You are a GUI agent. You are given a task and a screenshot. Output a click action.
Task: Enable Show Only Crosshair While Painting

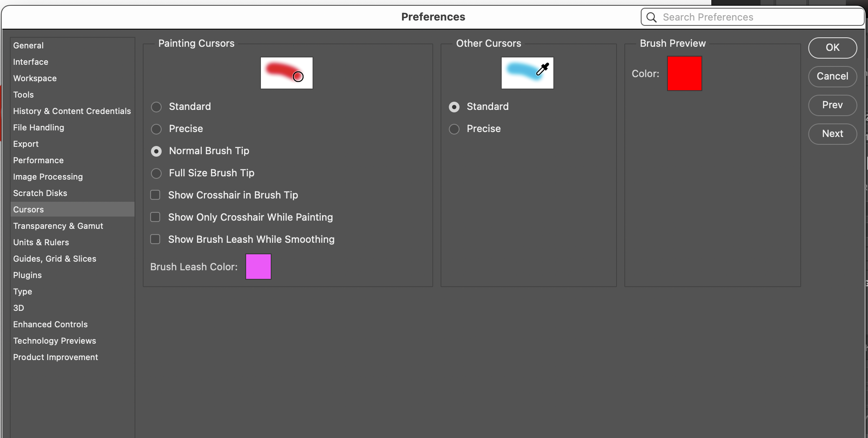155,217
